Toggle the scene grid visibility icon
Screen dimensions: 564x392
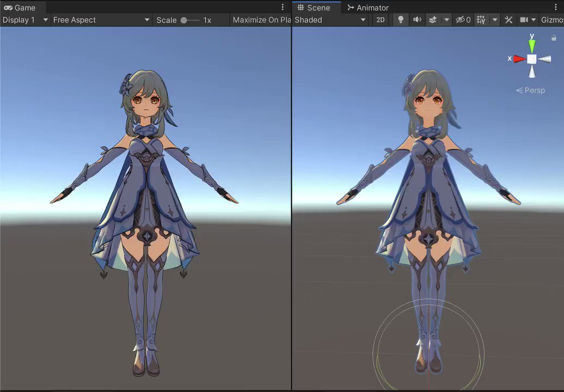481,20
